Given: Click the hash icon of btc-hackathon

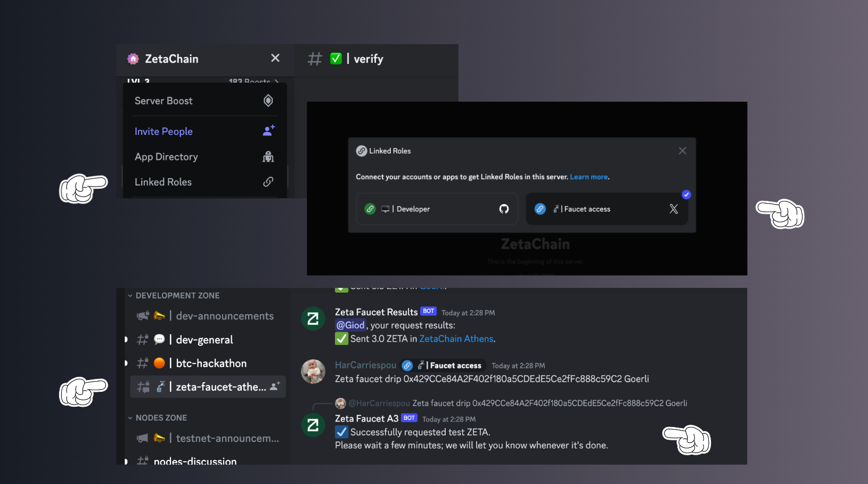Looking at the screenshot, I should [142, 363].
